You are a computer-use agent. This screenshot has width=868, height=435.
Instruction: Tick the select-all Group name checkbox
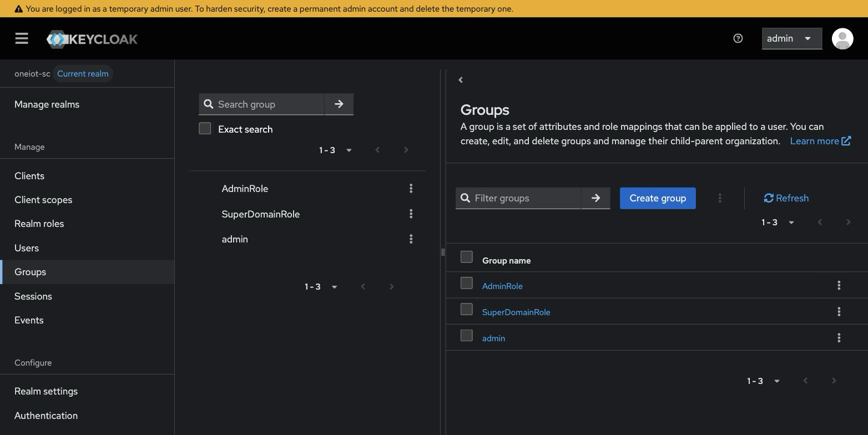(x=467, y=257)
